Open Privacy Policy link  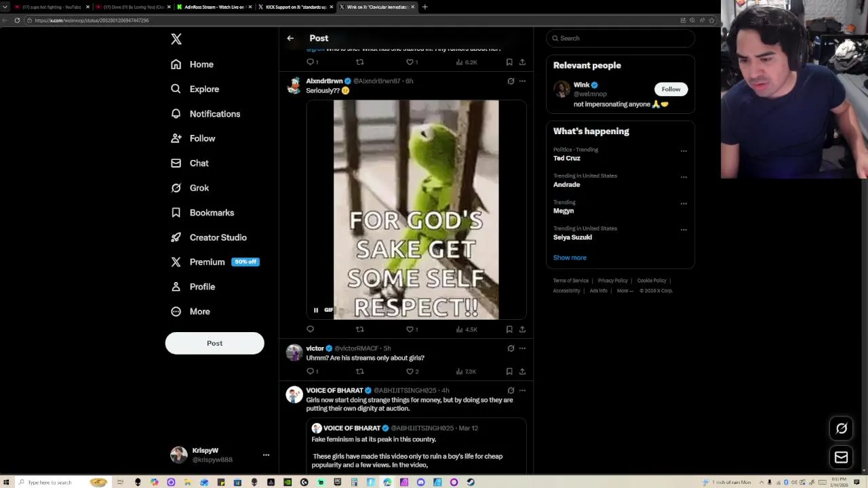[x=613, y=281]
